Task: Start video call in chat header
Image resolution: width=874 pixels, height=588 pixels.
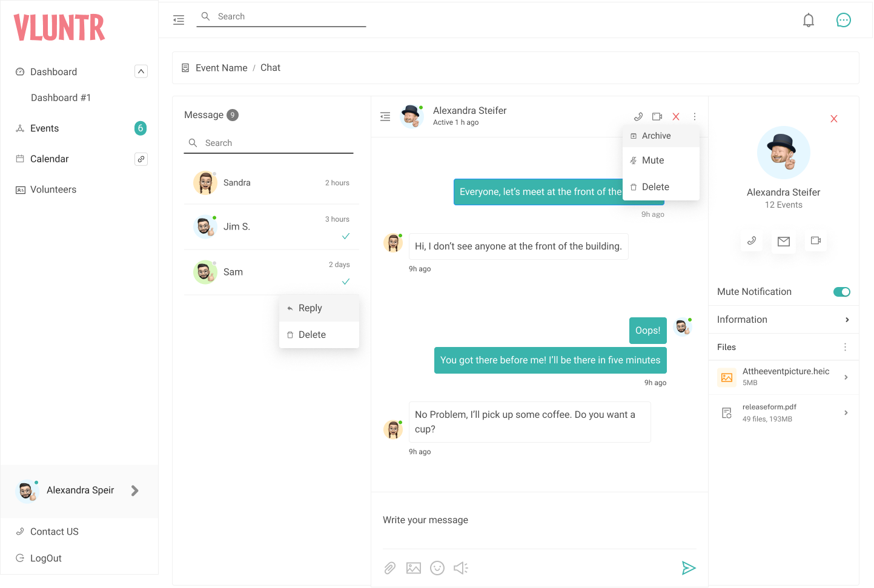Action: pyautogui.click(x=657, y=116)
